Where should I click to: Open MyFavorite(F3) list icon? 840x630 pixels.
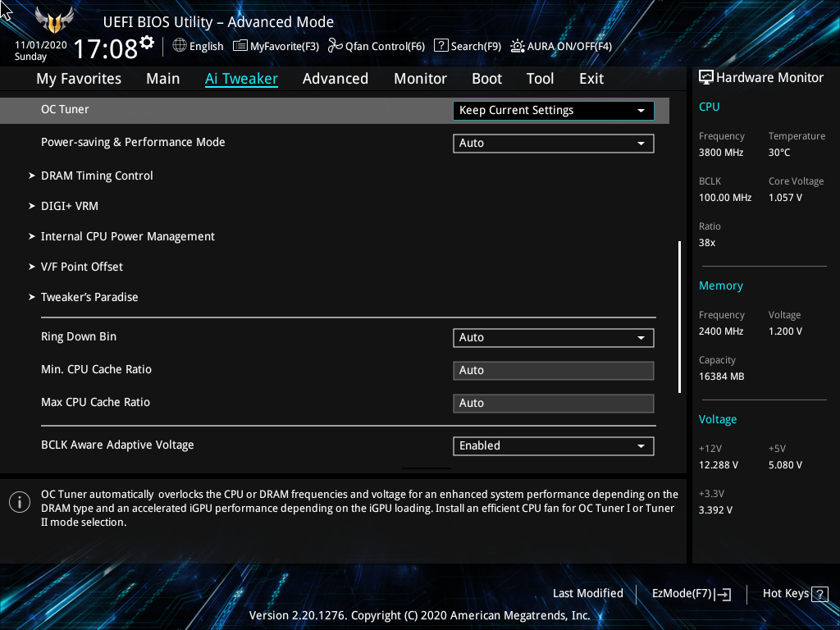240,46
